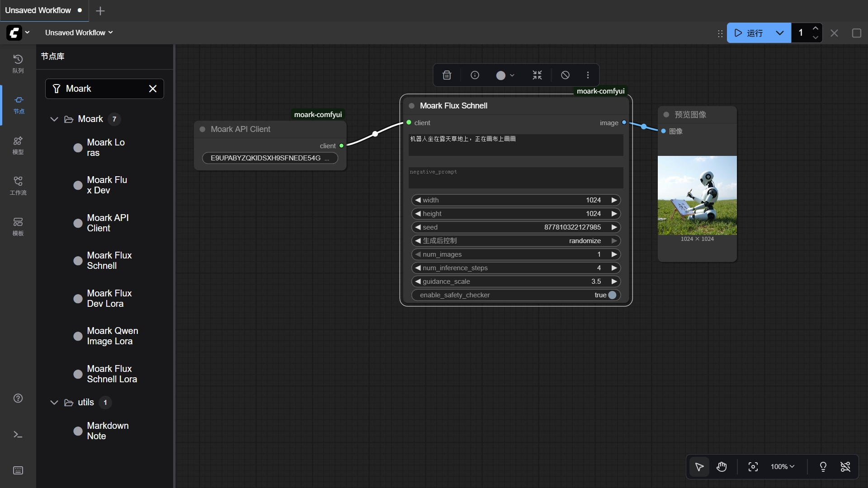Open the Models sidebar panel
This screenshot has height=488, width=868.
(x=18, y=145)
